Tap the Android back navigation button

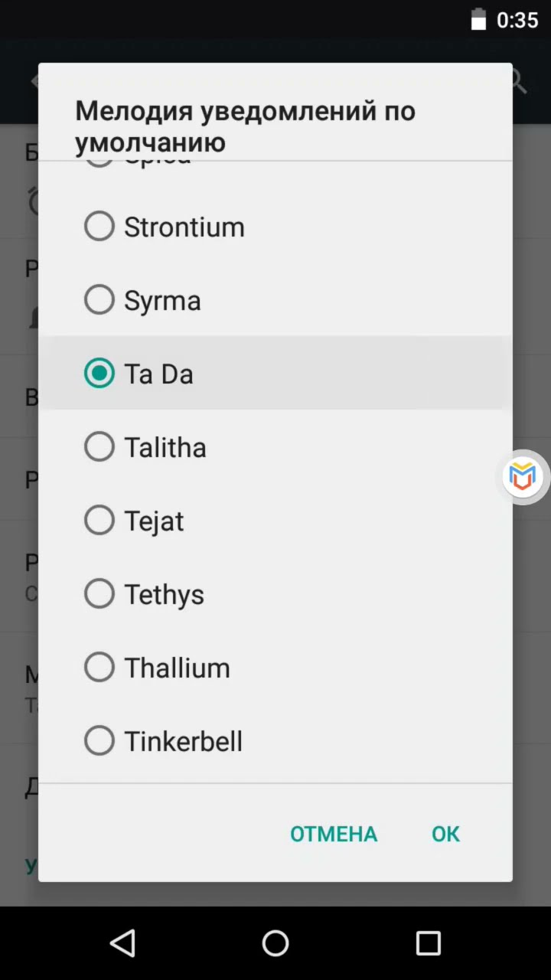tap(122, 943)
